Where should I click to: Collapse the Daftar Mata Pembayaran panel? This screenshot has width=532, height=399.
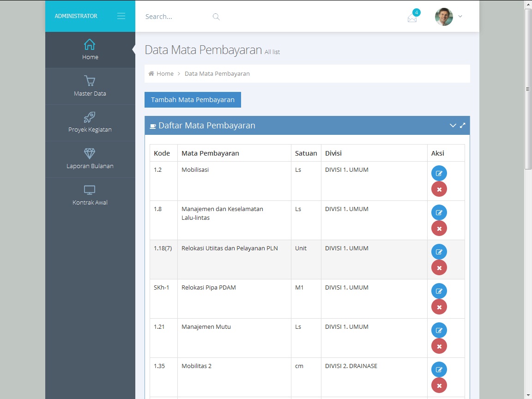pos(453,126)
